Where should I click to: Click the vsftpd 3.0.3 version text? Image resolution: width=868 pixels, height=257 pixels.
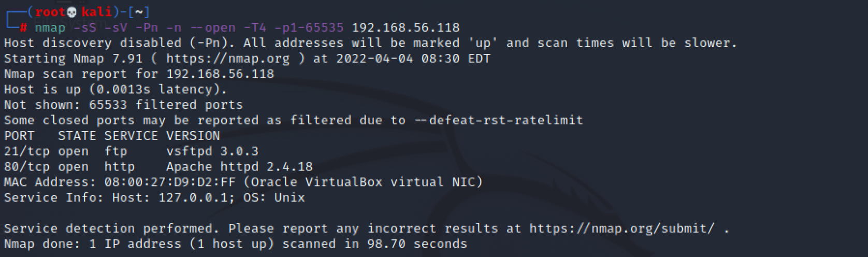coord(212,151)
